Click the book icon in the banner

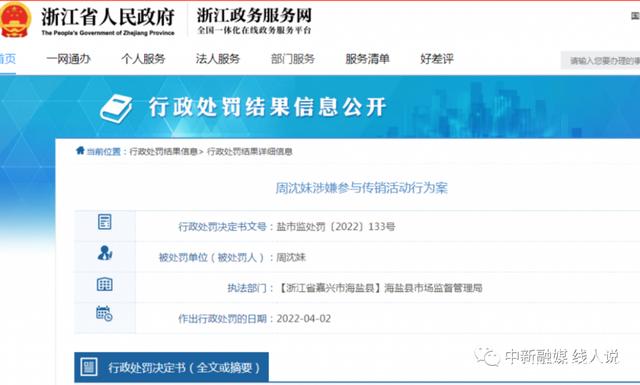tap(116, 109)
